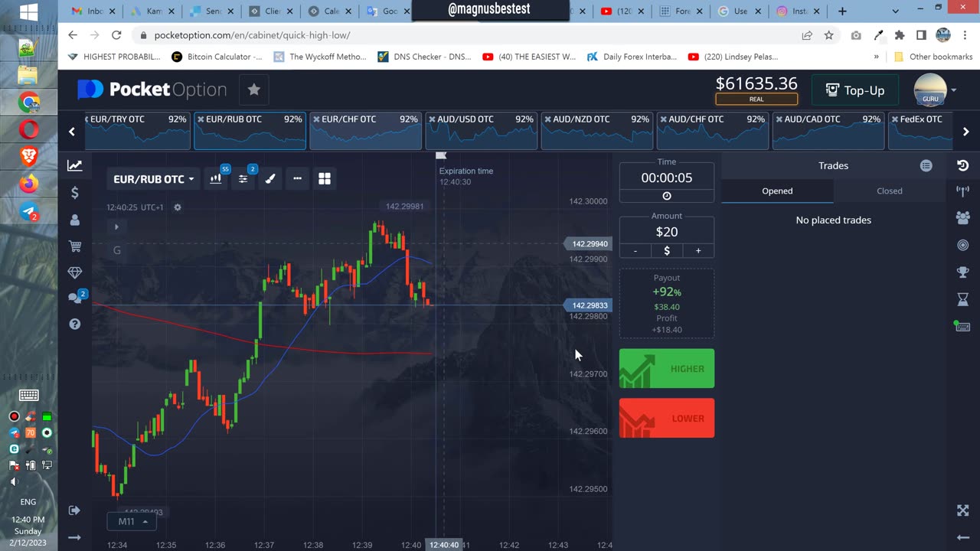Open chart time settings gear icon

[x=178, y=207]
